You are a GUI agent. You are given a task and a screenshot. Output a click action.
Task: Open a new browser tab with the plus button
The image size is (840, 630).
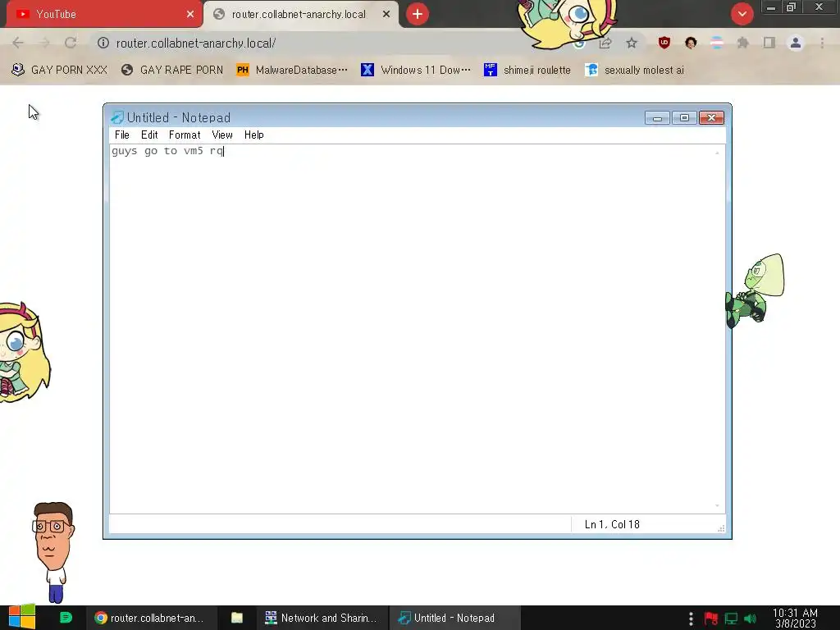[418, 14]
